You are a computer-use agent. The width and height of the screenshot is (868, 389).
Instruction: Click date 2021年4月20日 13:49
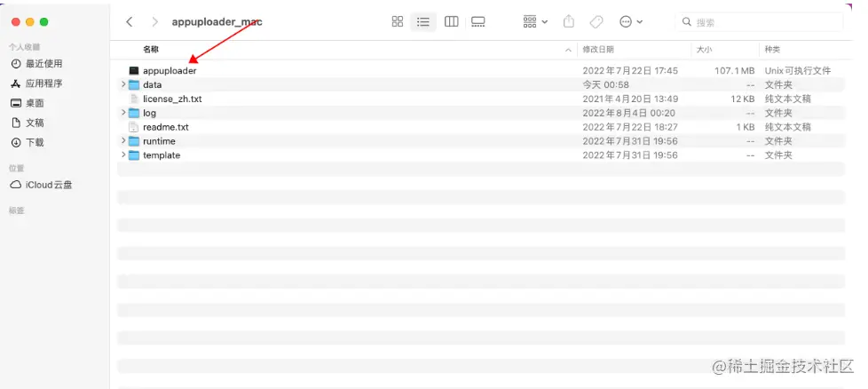click(630, 99)
